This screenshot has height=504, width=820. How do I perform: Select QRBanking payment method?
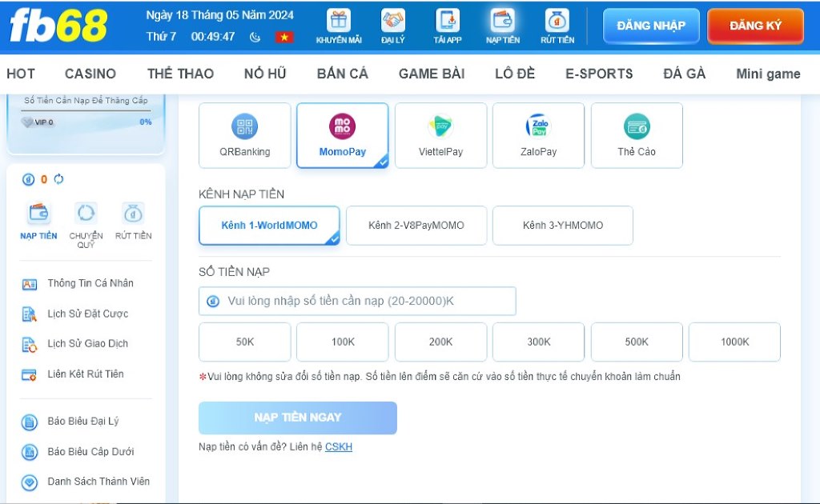point(244,134)
